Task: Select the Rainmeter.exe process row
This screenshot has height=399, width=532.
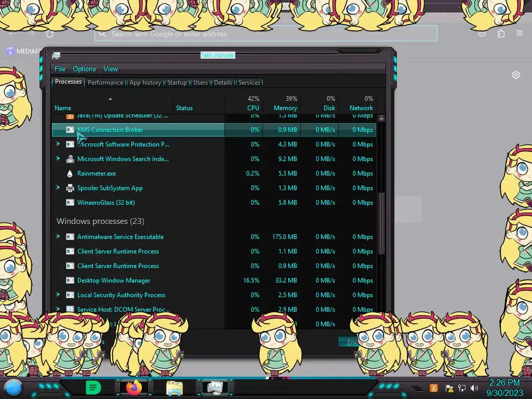Action: point(214,174)
